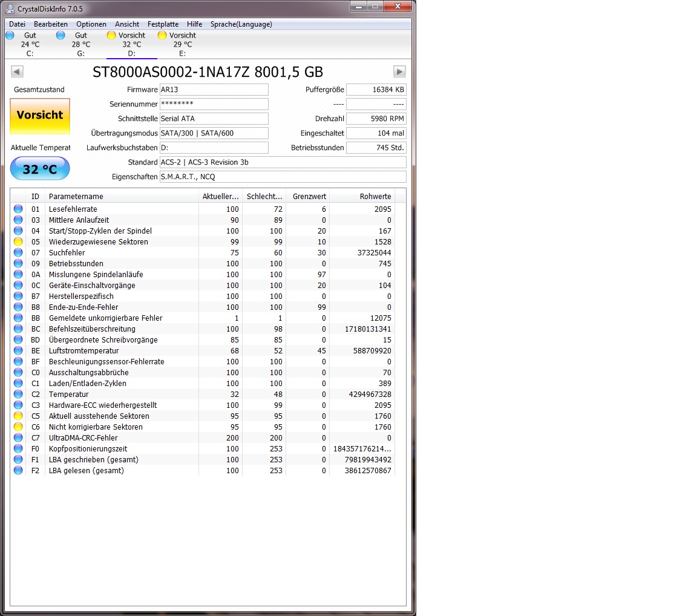Select drive C: tab with 24 °C
Screen dimensions: 697x616
click(x=29, y=44)
